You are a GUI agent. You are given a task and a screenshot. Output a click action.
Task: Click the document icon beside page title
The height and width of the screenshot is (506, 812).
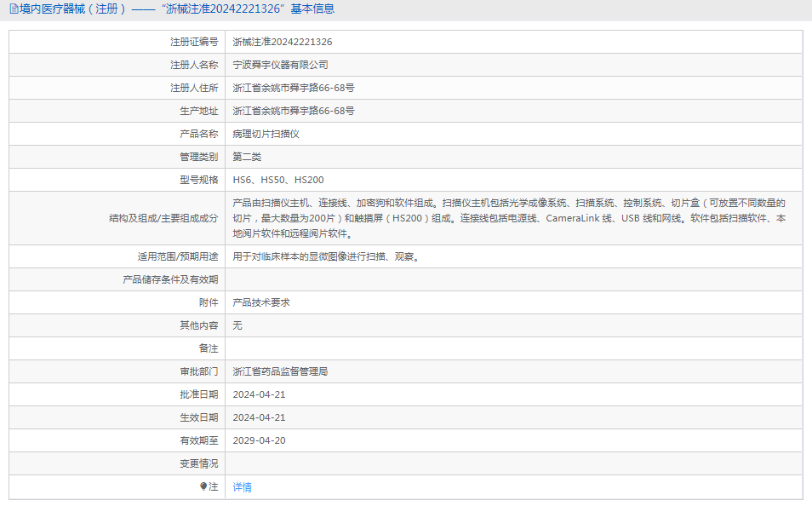click(14, 9)
